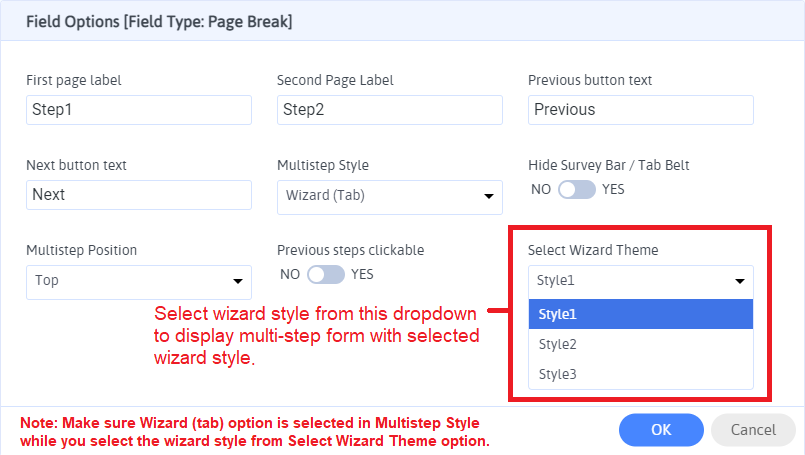Click NO beside Previous steps clickable toggle

tap(289, 274)
